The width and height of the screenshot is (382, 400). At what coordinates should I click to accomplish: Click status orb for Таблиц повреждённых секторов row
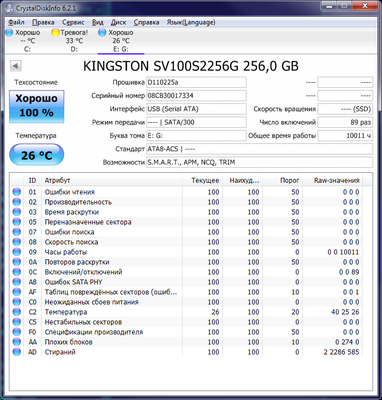tap(17, 292)
